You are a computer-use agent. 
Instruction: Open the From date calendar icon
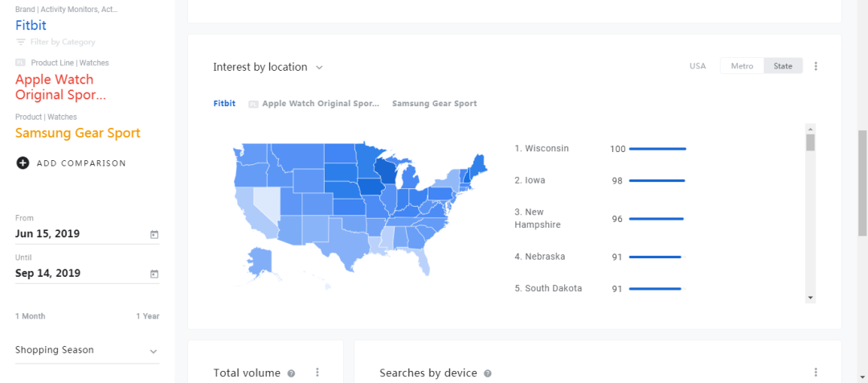tap(154, 235)
